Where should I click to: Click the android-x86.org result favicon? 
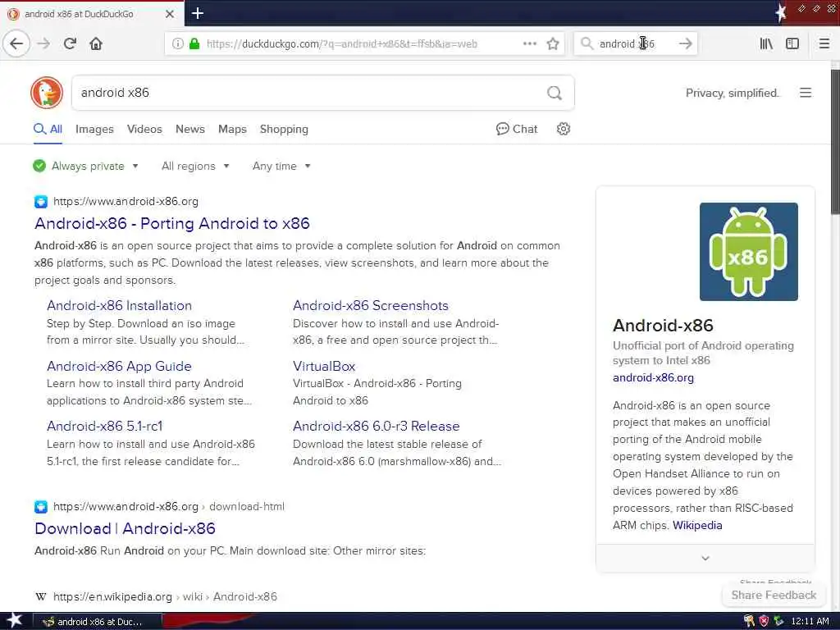click(x=41, y=202)
